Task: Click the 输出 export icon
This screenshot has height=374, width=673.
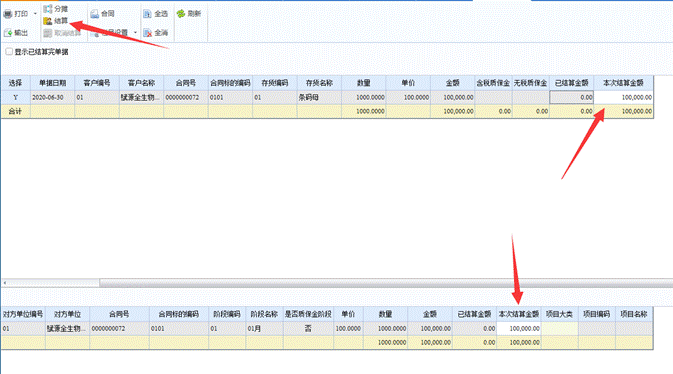Action: coord(8,33)
